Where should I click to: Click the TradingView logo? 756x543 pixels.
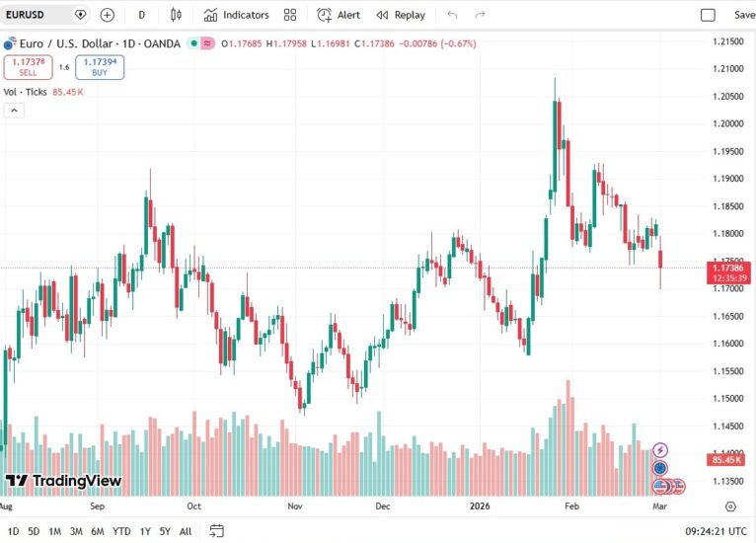tap(63, 481)
